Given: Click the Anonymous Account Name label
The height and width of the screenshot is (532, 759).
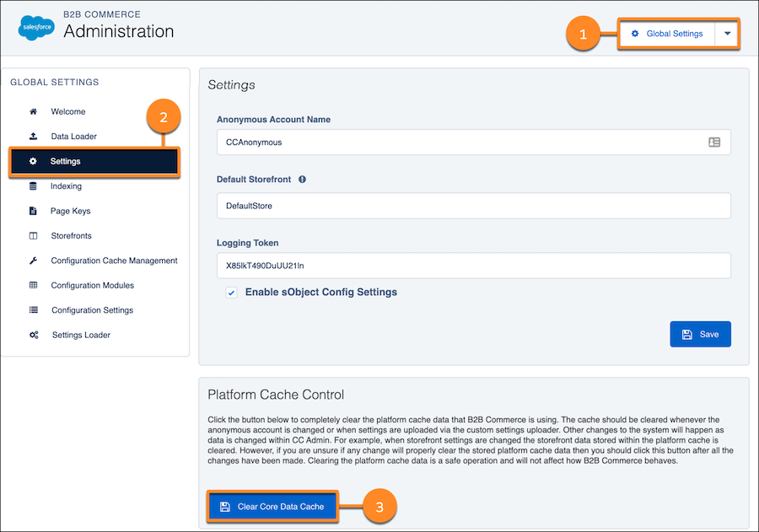Looking at the screenshot, I should [x=273, y=120].
